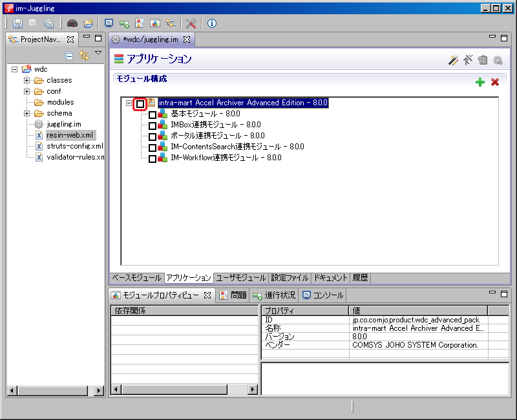517x420 pixels.
Task: Close the wdc/juggling.im editor tab
Action: pos(187,39)
